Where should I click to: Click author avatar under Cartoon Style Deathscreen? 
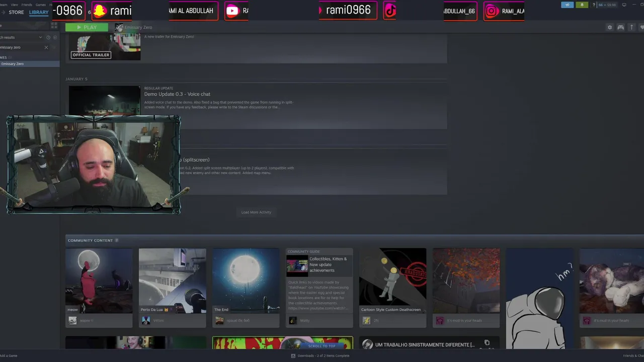[366, 320]
